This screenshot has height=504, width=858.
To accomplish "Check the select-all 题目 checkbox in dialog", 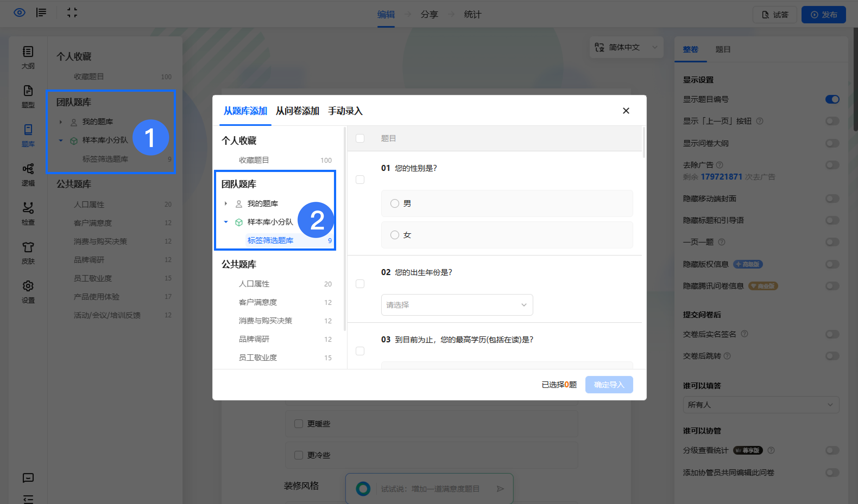I will tap(360, 138).
